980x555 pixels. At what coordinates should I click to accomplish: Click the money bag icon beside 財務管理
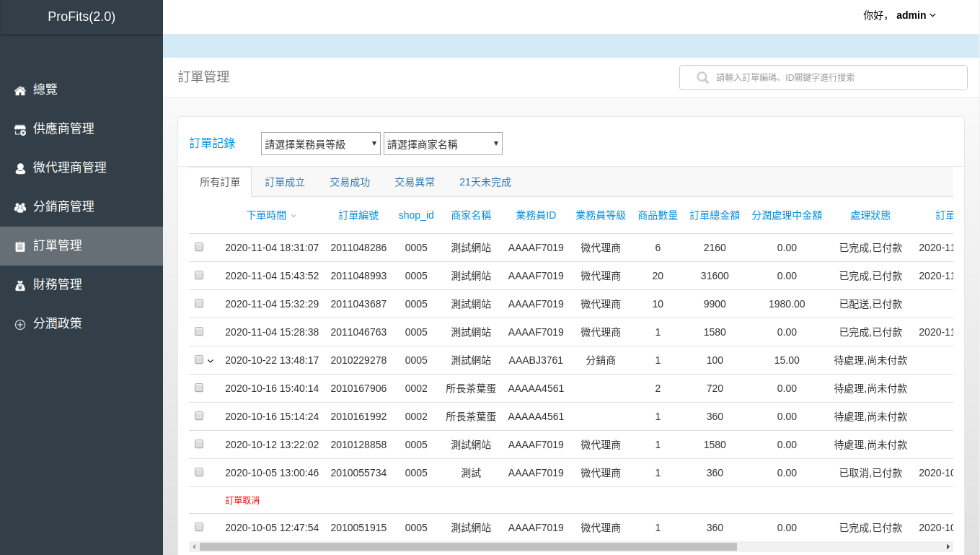tap(20, 285)
